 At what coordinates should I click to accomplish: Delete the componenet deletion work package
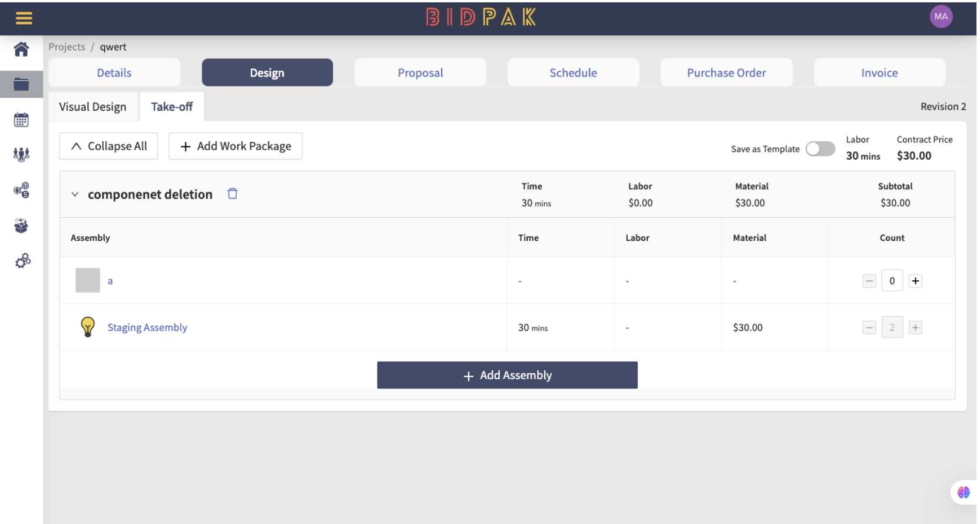[233, 194]
